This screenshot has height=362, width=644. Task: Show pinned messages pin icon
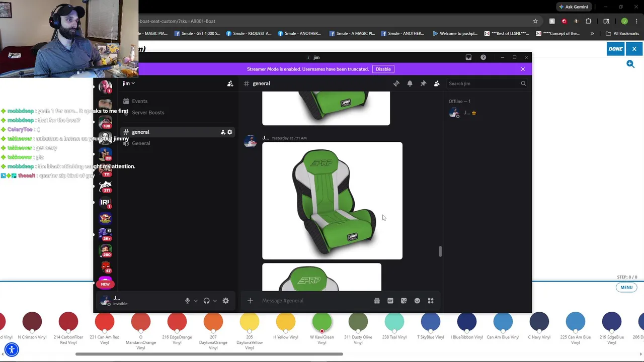[x=423, y=83]
